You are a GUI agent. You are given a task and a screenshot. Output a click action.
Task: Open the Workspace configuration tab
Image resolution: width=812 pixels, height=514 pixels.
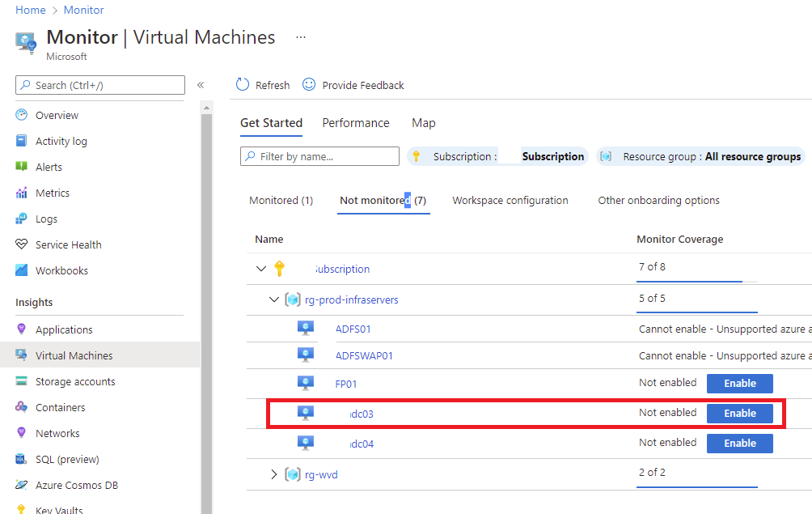(510, 200)
